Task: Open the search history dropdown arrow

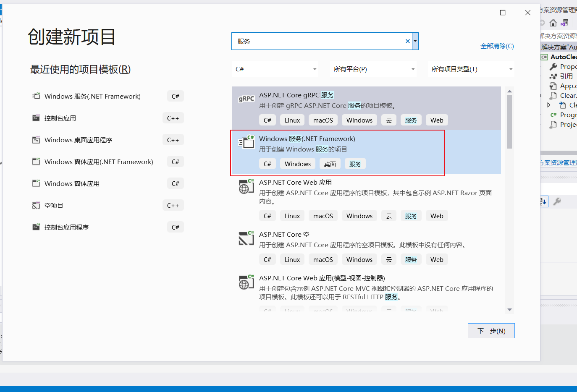Action: click(415, 41)
